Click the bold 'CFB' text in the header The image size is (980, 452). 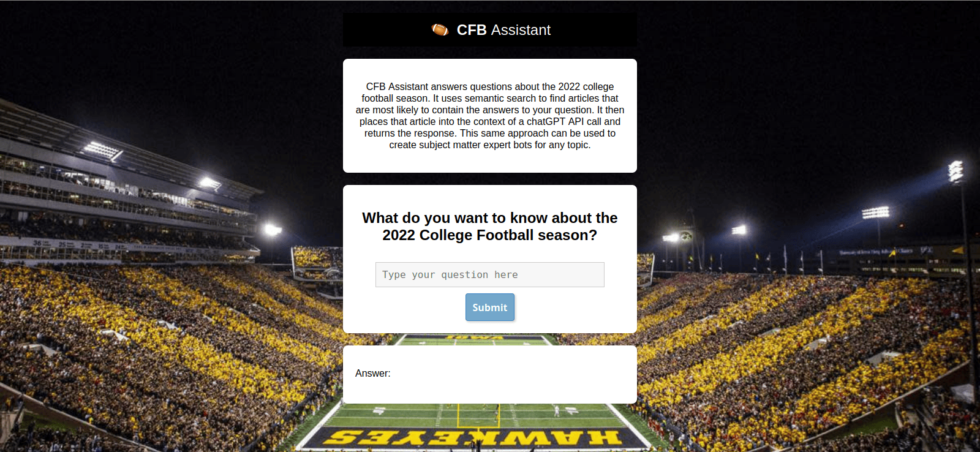(471, 30)
